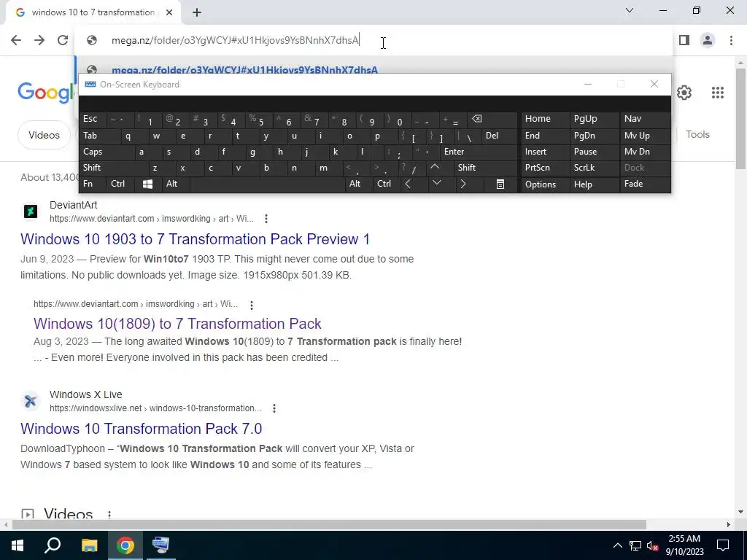
Task: Open Windows 10(1809) to 7 Transformation Pack link
Action: click(177, 324)
